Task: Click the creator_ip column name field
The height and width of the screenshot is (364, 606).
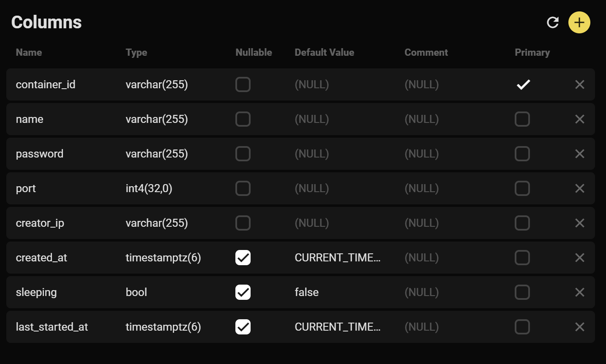Action: click(x=40, y=223)
